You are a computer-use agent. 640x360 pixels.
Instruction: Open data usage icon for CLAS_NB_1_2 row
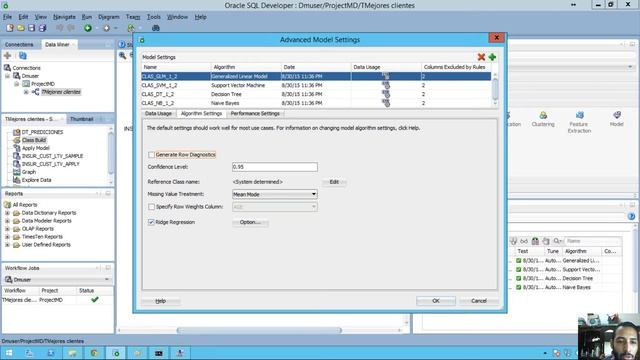click(386, 103)
